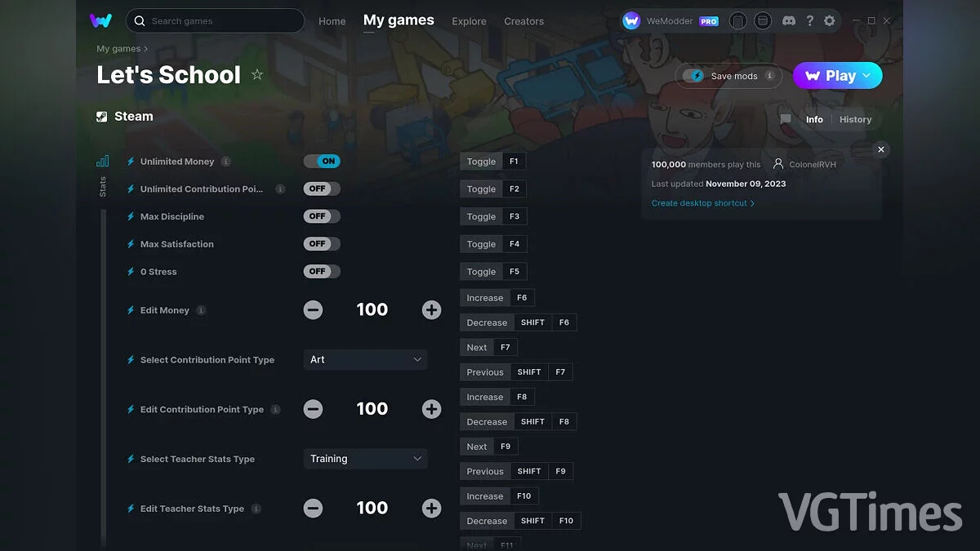
Task: Click minus on Edit Teacher Stats Type
Action: click(x=313, y=509)
